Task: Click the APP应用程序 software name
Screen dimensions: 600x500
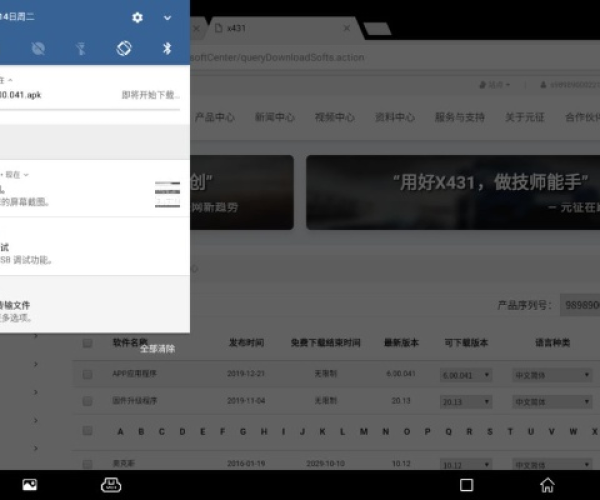Action: click(x=135, y=373)
